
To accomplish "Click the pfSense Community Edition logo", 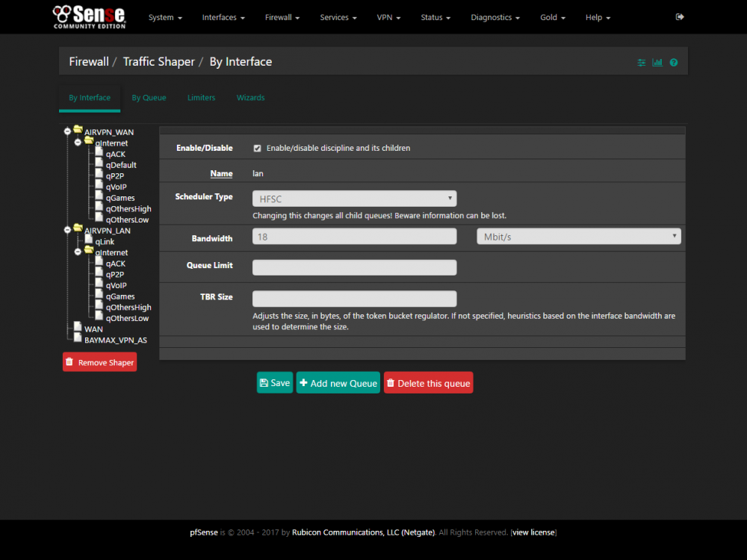I will click(x=89, y=17).
